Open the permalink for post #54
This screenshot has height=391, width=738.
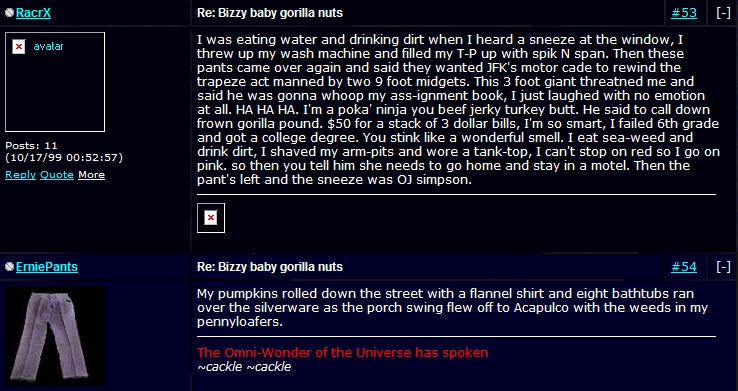click(x=684, y=267)
